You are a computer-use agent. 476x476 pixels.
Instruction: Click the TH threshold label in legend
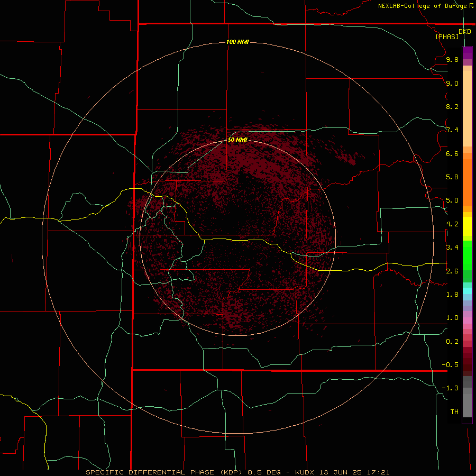coord(454,412)
